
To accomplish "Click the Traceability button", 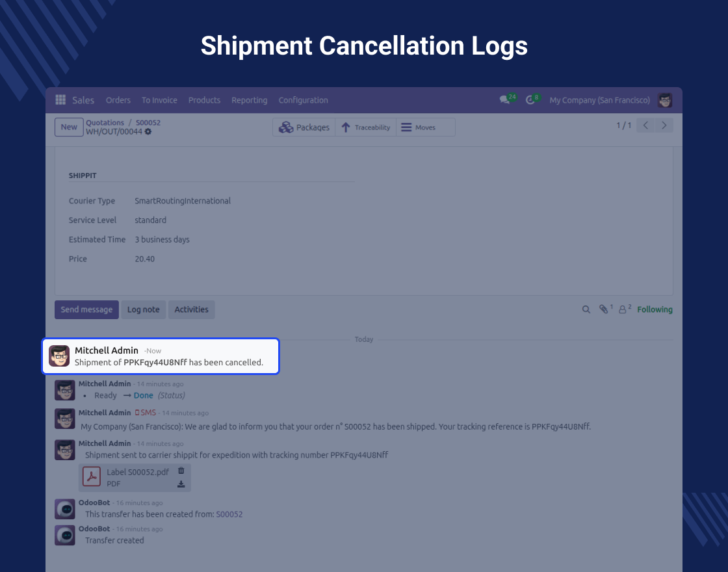I will click(365, 127).
